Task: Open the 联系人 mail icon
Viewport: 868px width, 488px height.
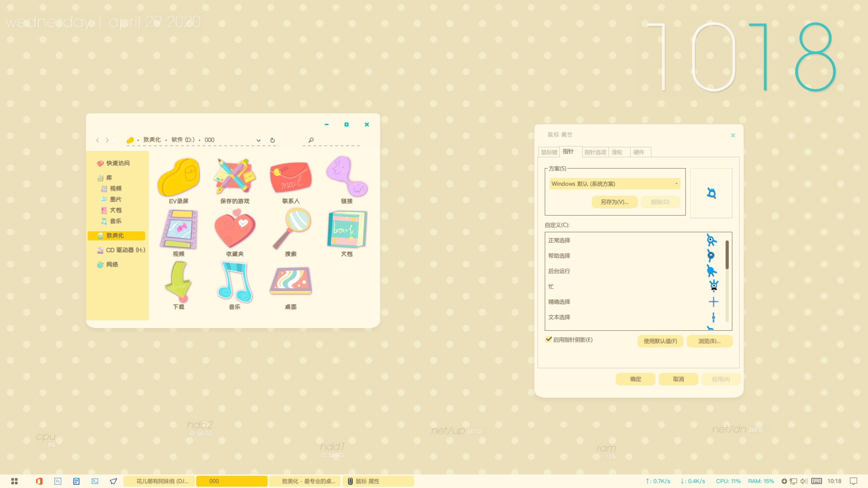Action: pos(291,177)
